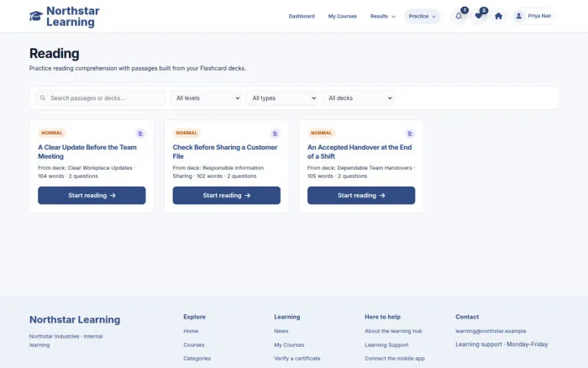
Task: Expand the Results menu
Action: (382, 16)
